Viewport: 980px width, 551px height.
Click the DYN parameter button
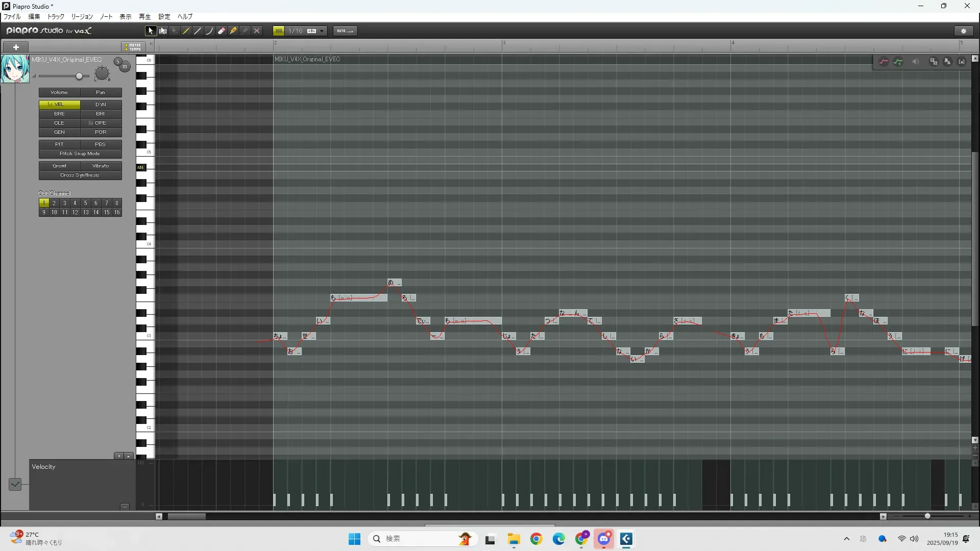tap(101, 105)
